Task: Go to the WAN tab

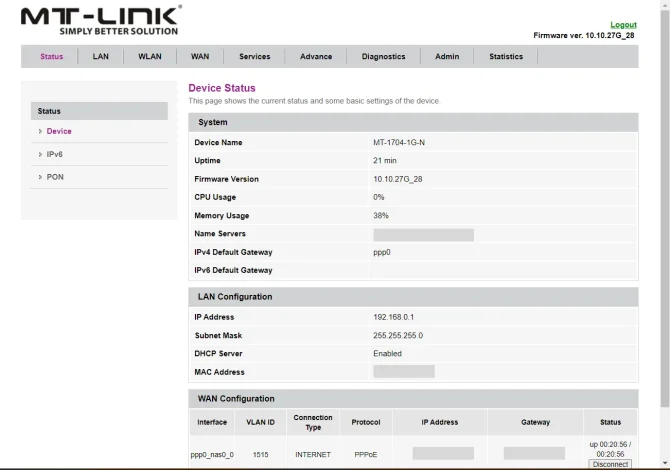Action: (x=200, y=56)
